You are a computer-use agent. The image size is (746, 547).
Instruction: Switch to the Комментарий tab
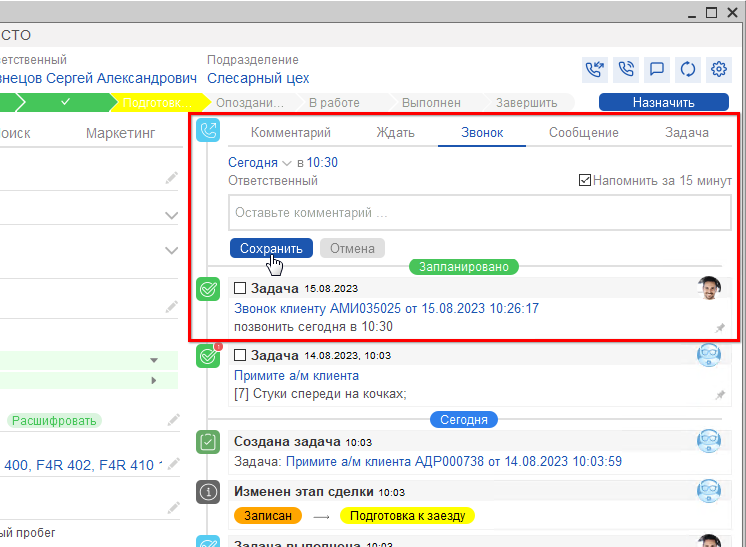pyautogui.click(x=290, y=132)
